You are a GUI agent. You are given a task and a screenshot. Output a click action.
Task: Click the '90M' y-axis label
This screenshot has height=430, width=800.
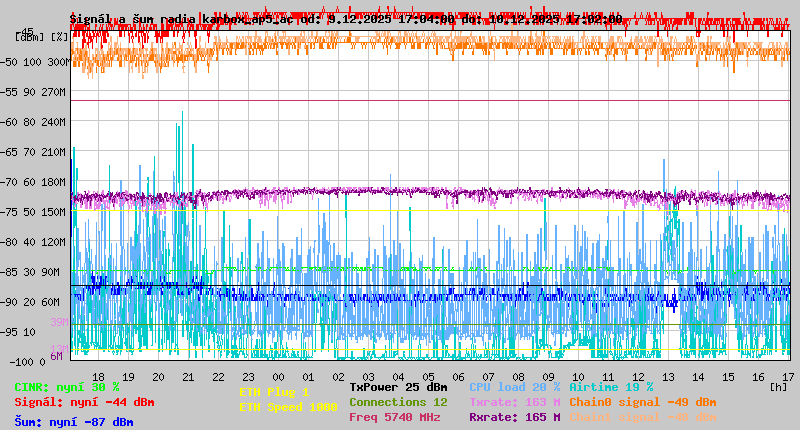point(51,272)
